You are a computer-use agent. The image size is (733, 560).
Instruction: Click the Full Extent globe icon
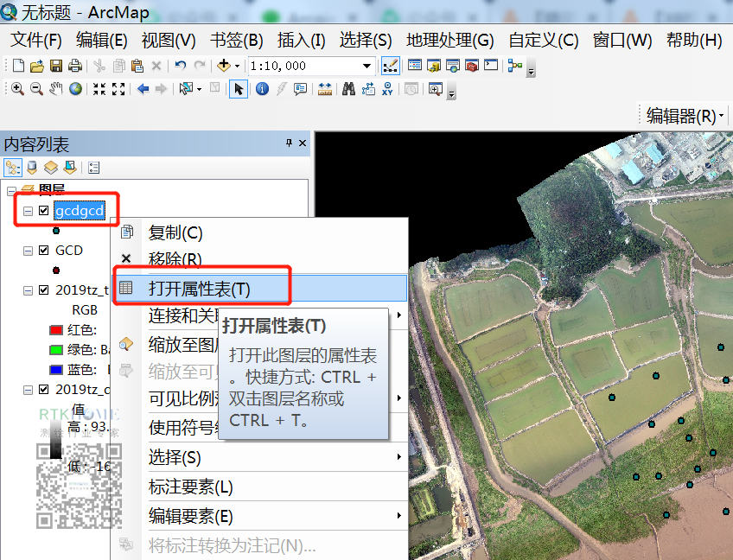[x=76, y=89]
